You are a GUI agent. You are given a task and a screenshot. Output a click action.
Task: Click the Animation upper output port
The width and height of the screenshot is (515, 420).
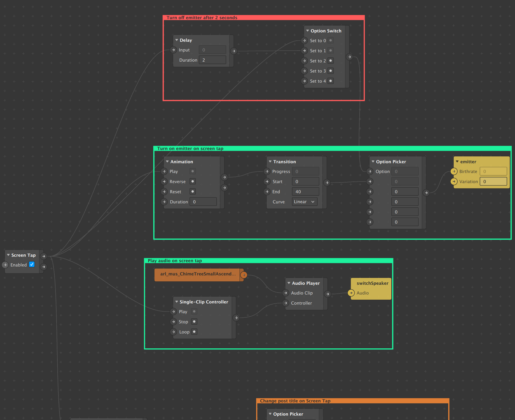pos(224,177)
